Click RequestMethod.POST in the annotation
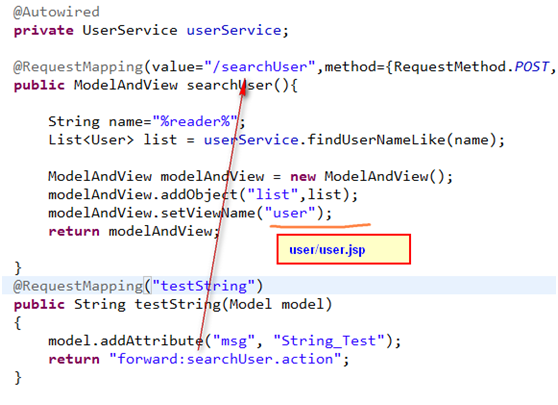Screen dimensions: 558x405 pyautogui.click(x=472, y=67)
